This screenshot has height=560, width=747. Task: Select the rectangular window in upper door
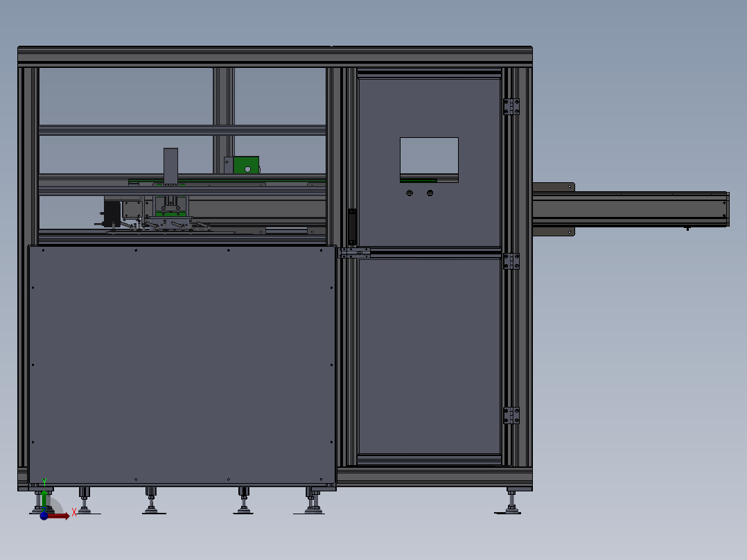point(429,159)
